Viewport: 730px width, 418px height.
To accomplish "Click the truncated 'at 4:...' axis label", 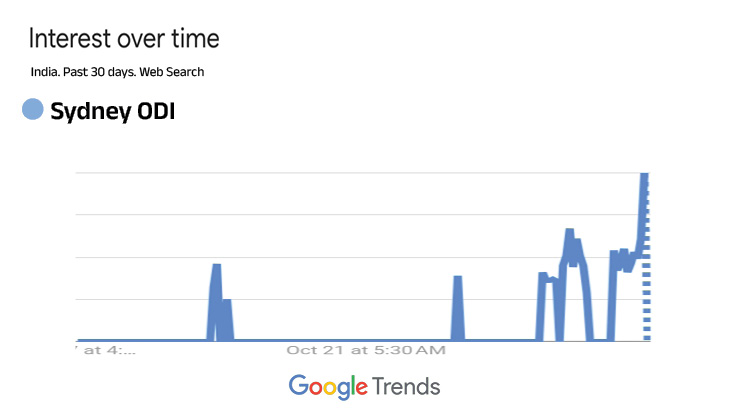I will click(x=109, y=351).
